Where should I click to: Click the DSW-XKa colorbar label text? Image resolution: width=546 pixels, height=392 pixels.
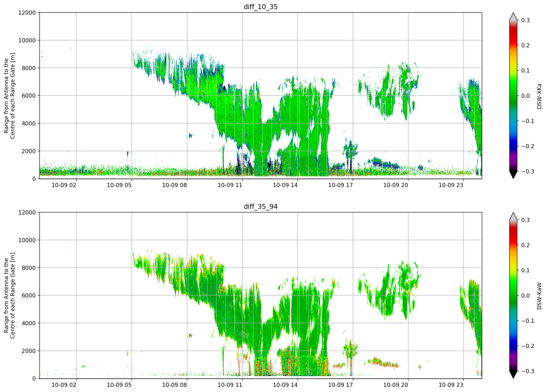click(x=539, y=96)
